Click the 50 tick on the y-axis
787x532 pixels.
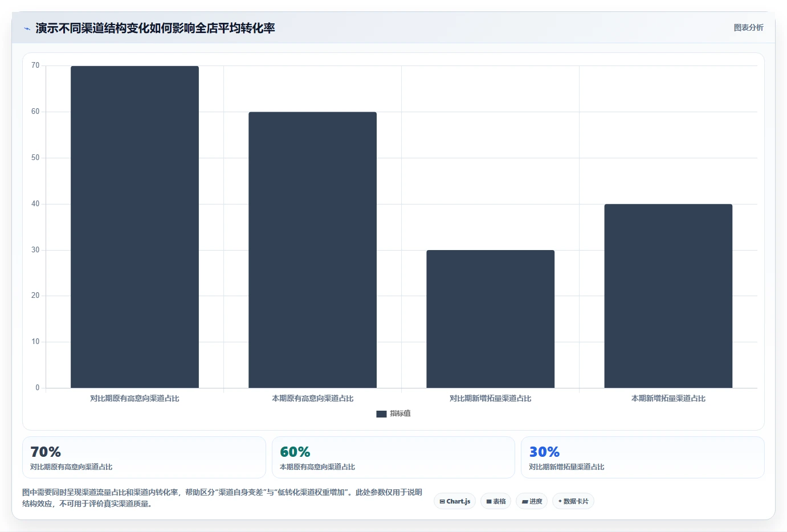(35, 158)
